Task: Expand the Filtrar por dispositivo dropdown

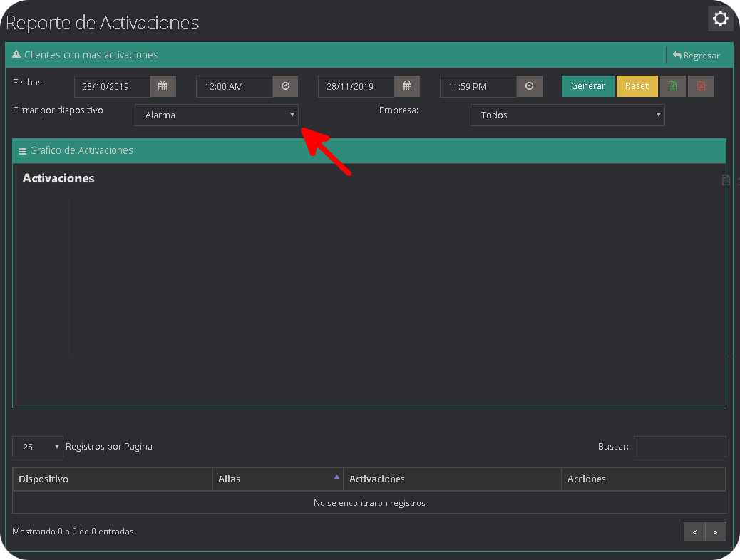Action: pyautogui.click(x=216, y=115)
